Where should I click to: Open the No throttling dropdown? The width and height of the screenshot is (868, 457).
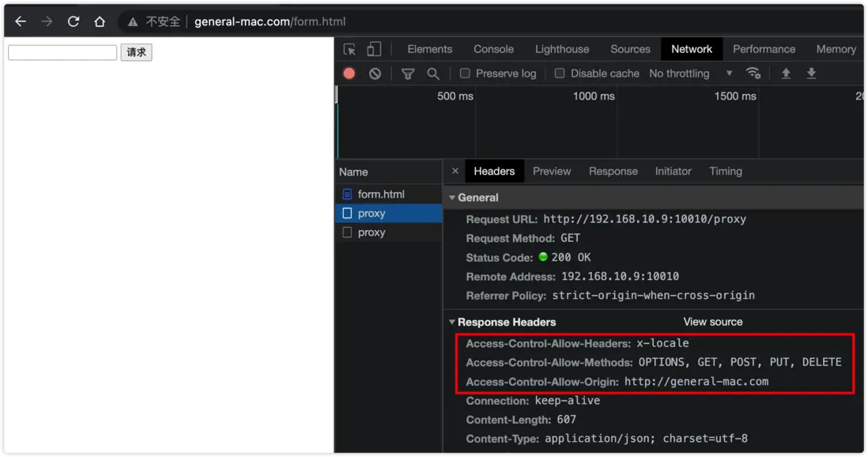coord(691,74)
